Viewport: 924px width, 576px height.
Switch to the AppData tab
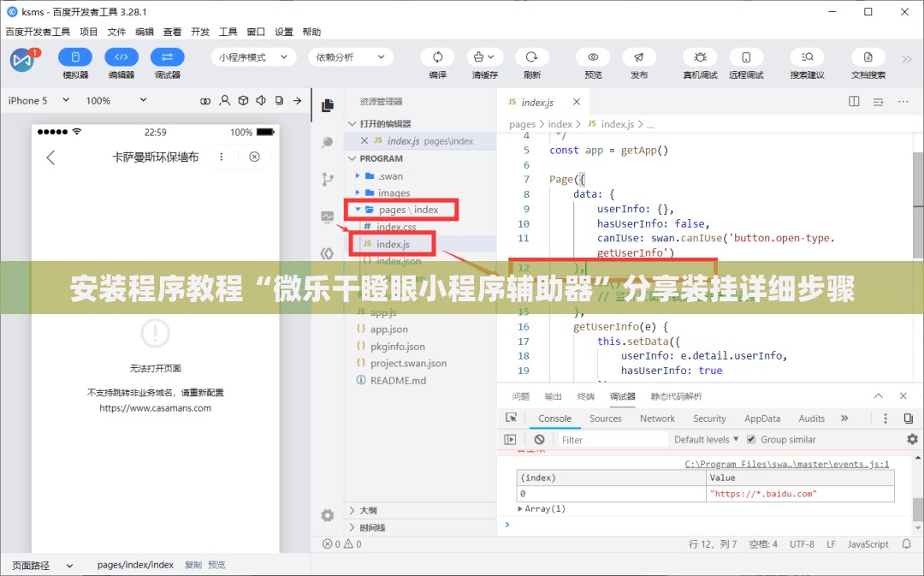pyautogui.click(x=762, y=418)
